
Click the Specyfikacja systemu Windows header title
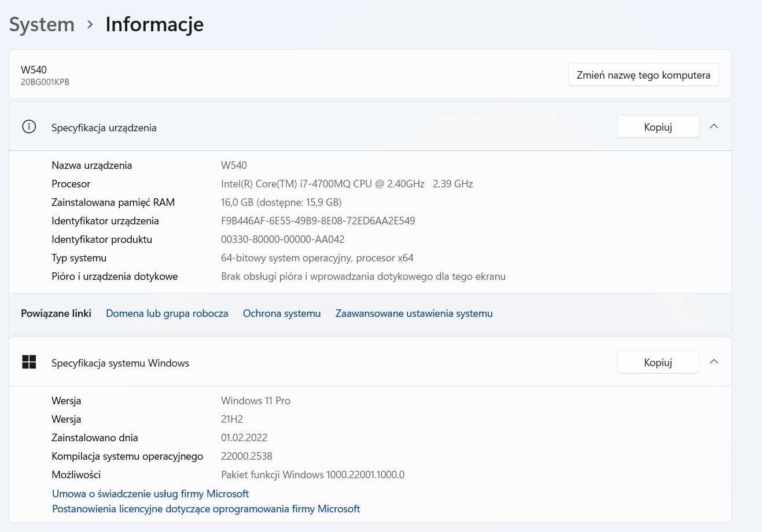120,363
